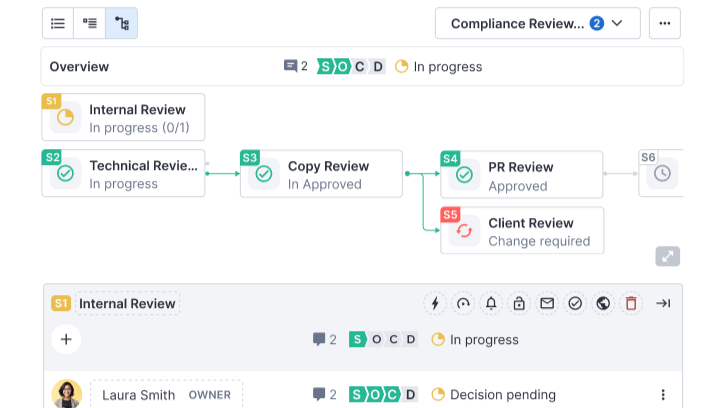The image size is (726, 408).
Task: Click the speedometer gauge icon
Action: click(x=463, y=304)
